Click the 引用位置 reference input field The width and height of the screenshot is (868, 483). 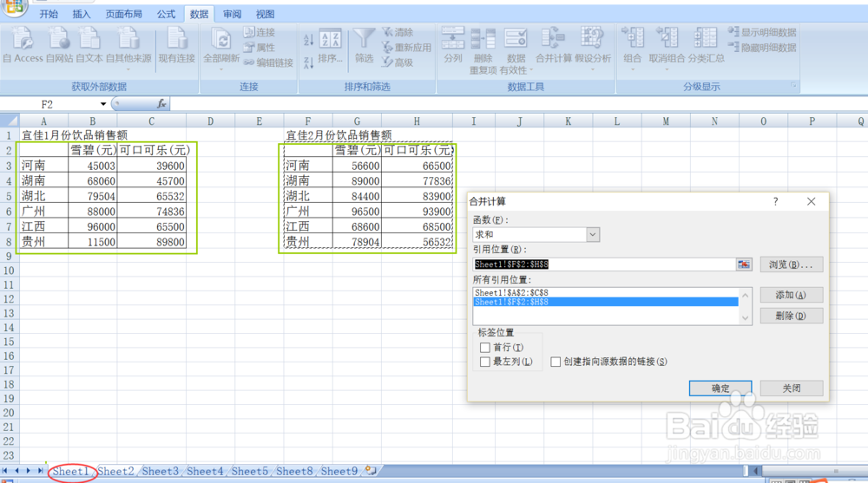[604, 264]
